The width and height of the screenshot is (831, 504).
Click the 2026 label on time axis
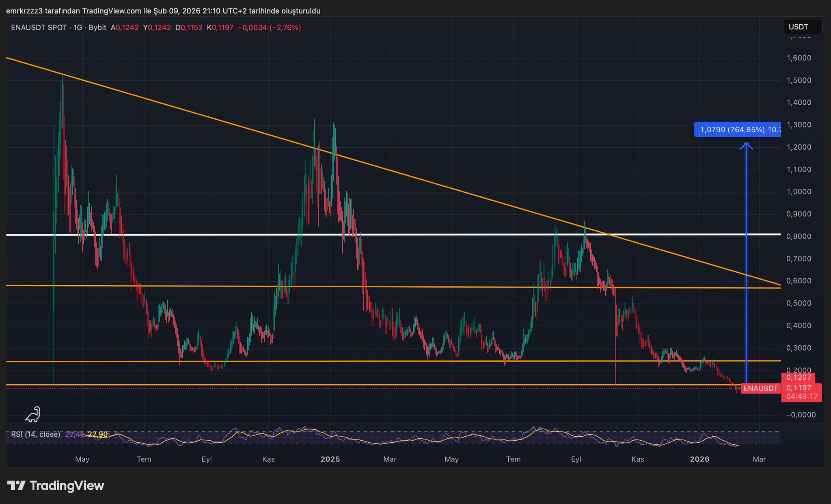point(699,459)
